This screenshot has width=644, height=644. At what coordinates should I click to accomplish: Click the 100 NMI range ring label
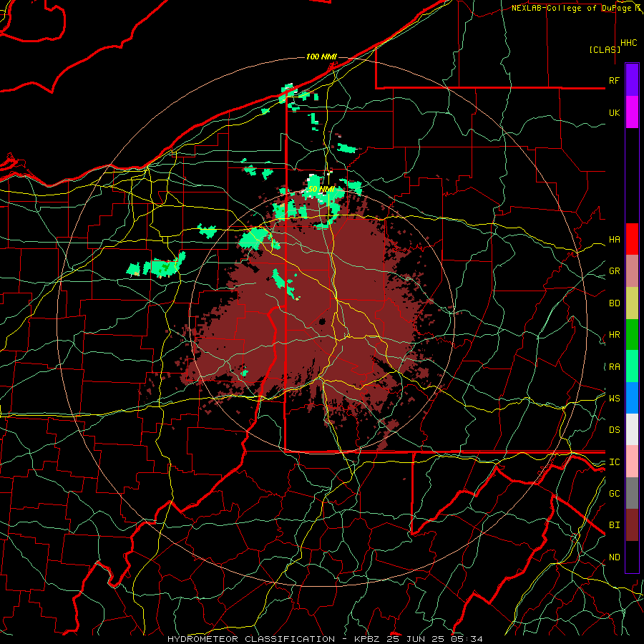[321, 57]
